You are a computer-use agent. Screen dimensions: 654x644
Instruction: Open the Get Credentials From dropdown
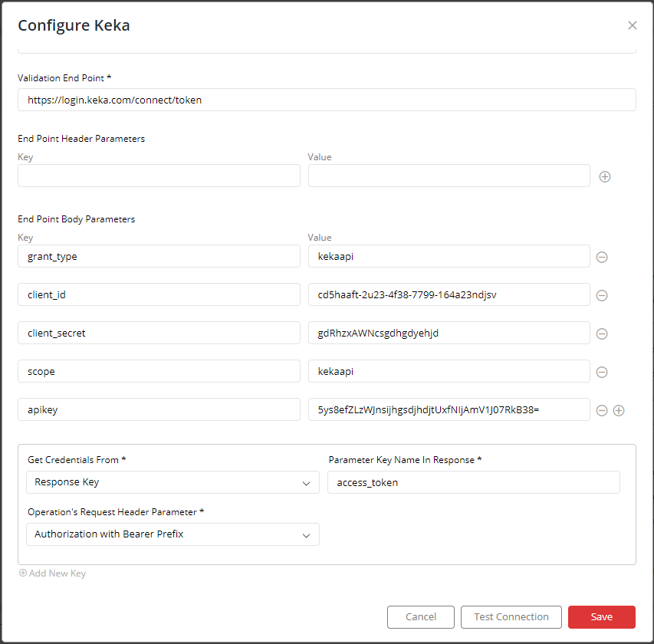tap(173, 482)
